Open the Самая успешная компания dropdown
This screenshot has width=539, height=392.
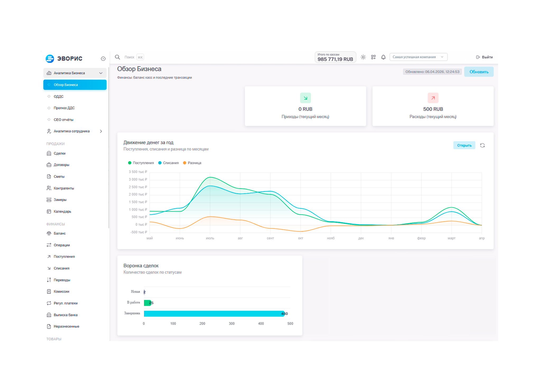tap(419, 57)
